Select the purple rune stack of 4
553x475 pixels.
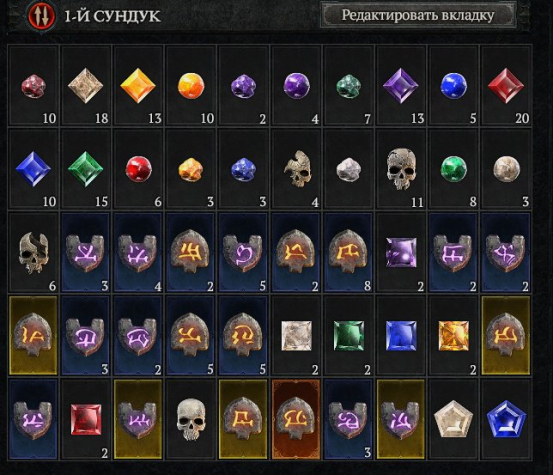[138, 252]
